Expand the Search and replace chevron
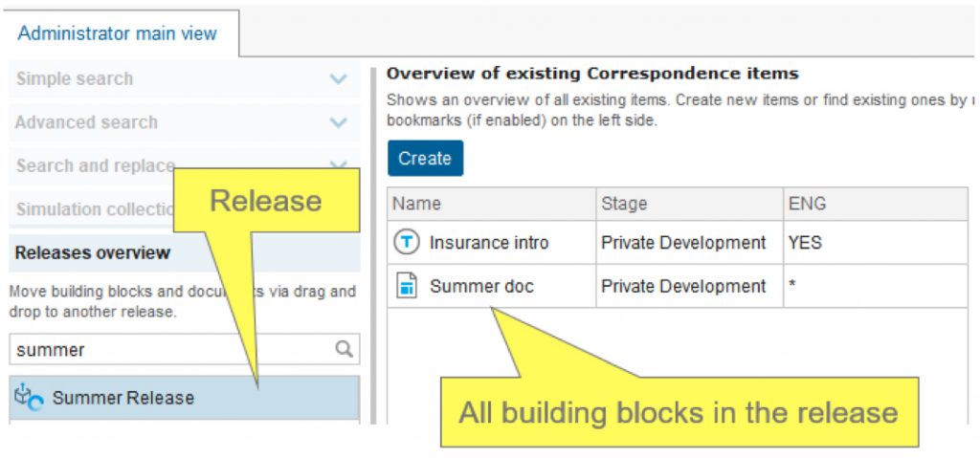 tap(338, 165)
